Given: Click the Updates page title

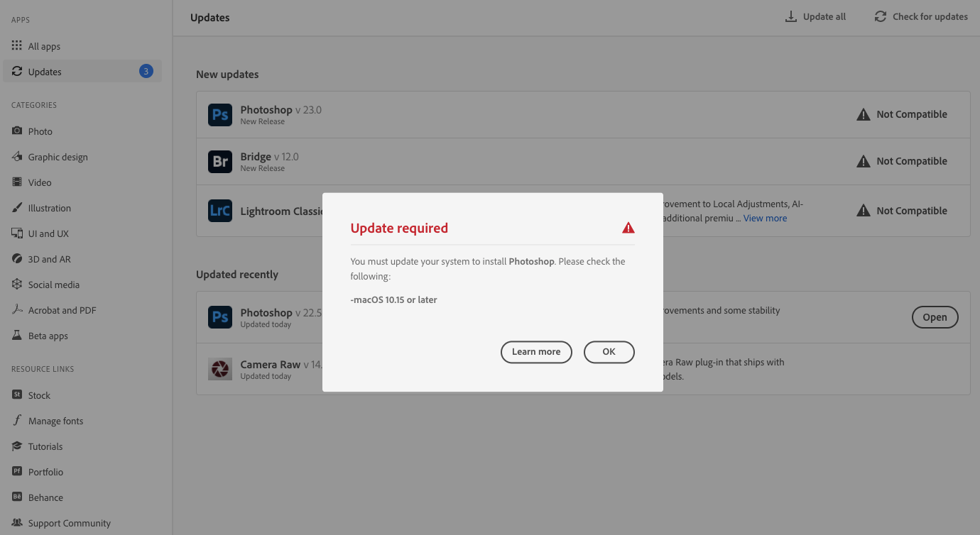Looking at the screenshot, I should [x=210, y=17].
